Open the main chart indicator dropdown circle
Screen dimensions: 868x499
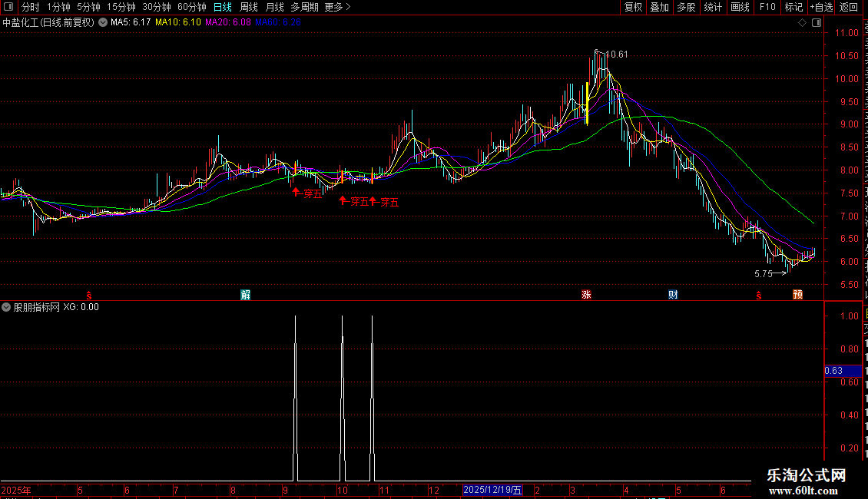[103, 22]
